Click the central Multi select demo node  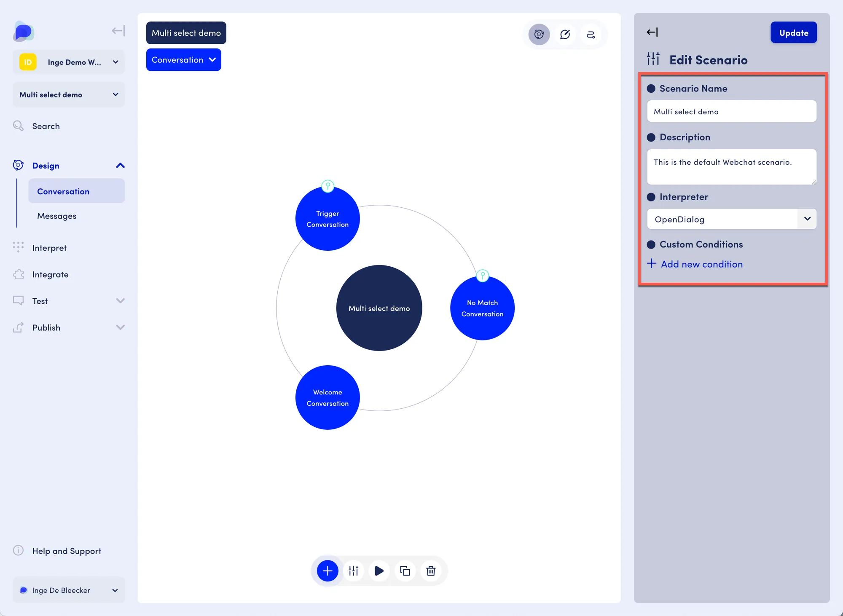pyautogui.click(x=379, y=308)
